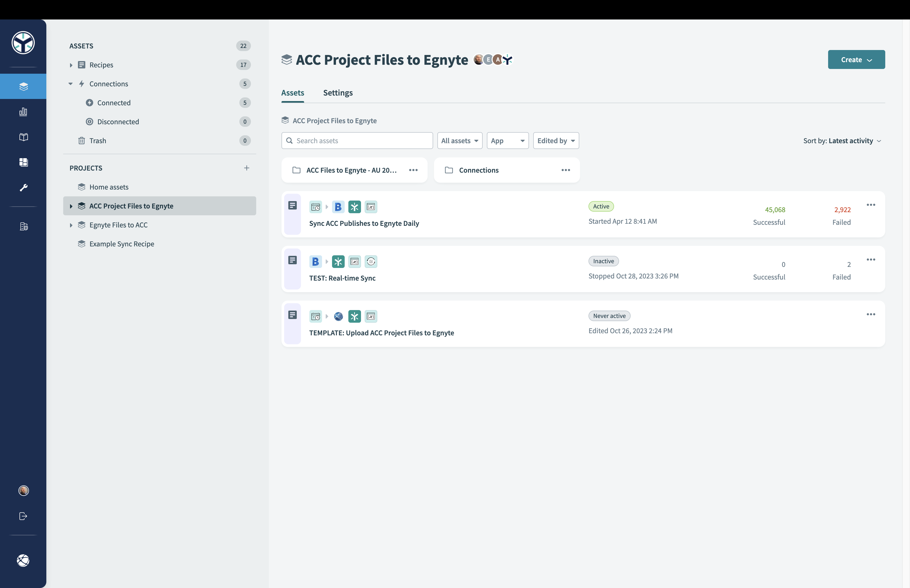The image size is (910, 588).
Task: Click the collaborator avatars beside project title
Action: coord(493,59)
